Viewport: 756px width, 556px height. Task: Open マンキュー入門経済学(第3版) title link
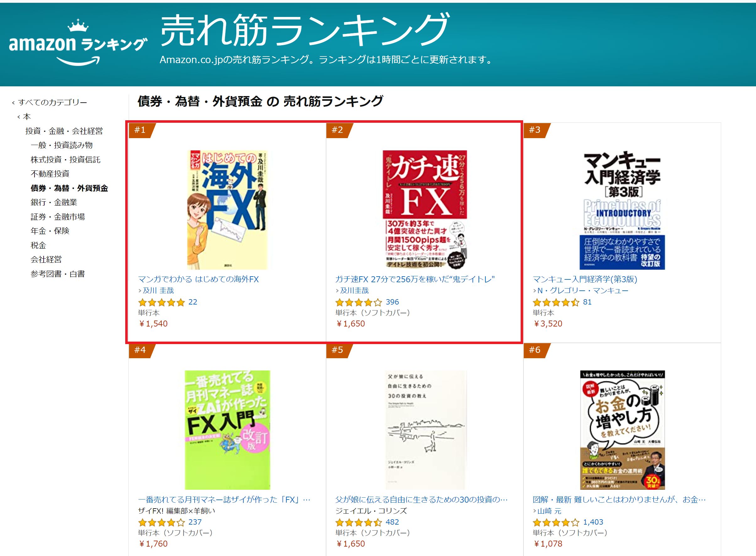(585, 279)
